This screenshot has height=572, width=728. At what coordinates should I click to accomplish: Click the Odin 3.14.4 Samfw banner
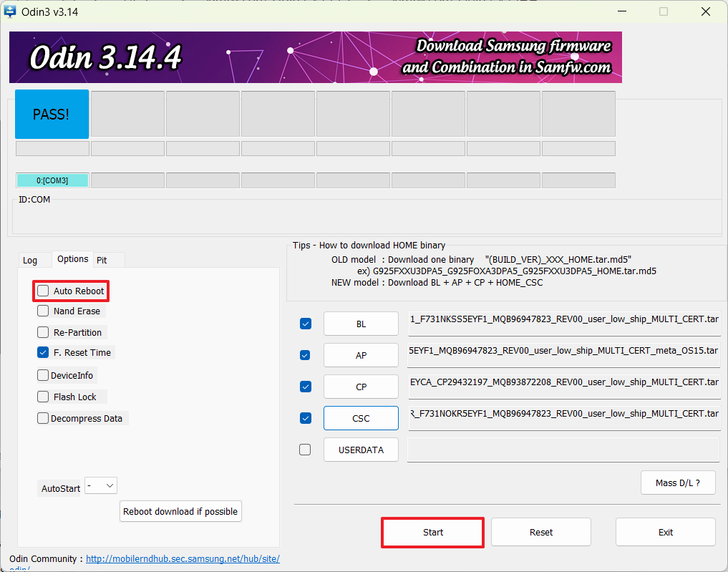(x=316, y=57)
